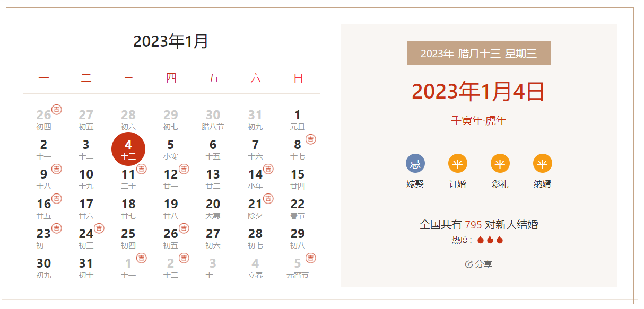This screenshot has width=644, height=309.
Task: Select January 28 初七
Action: point(255,239)
